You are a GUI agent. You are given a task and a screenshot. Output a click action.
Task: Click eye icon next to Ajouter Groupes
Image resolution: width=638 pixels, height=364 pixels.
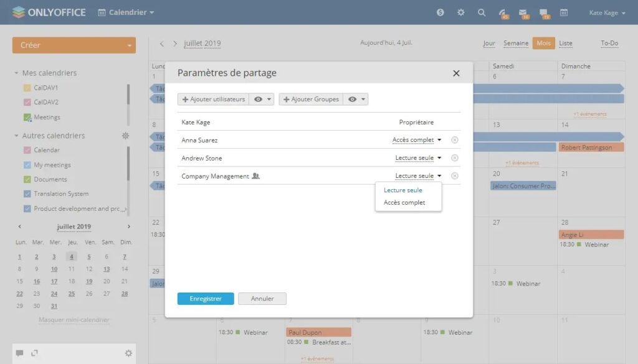353,99
